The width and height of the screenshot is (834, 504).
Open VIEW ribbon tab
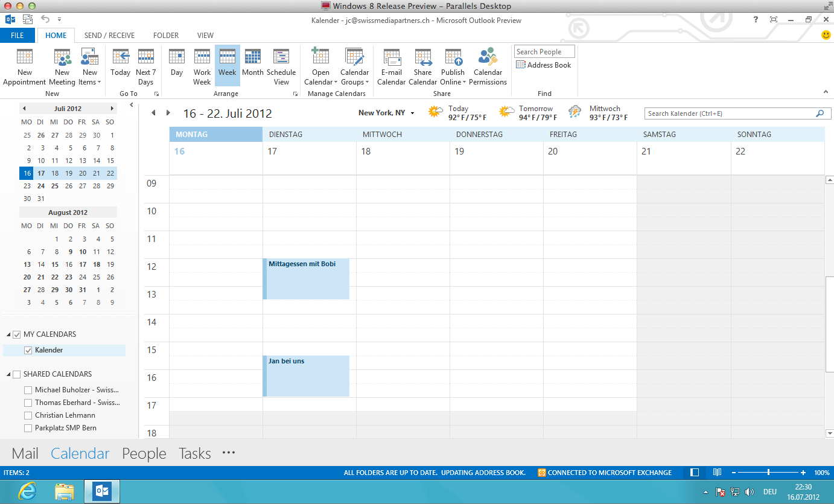pos(205,36)
